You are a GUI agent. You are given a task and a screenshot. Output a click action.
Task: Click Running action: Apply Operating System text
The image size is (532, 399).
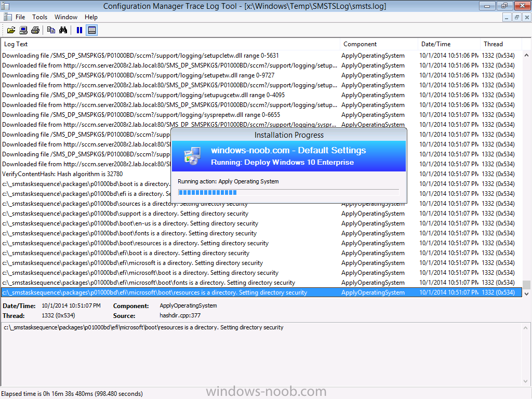pyautogui.click(x=228, y=181)
